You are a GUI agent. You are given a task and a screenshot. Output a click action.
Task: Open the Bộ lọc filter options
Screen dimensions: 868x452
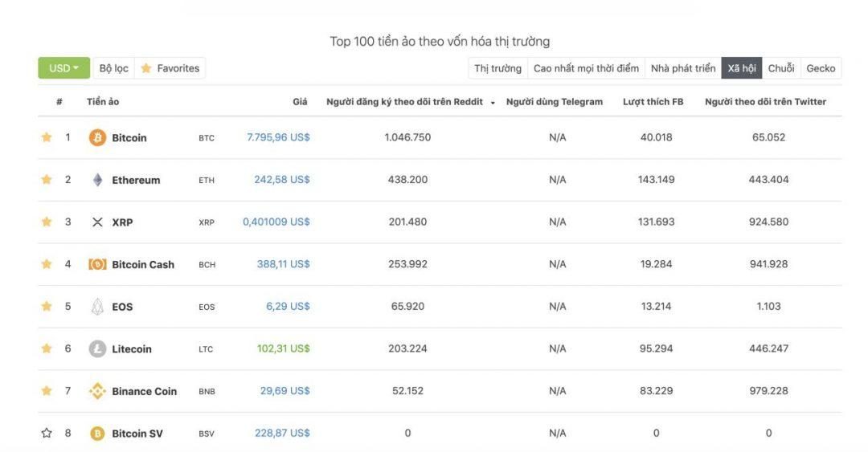(113, 68)
